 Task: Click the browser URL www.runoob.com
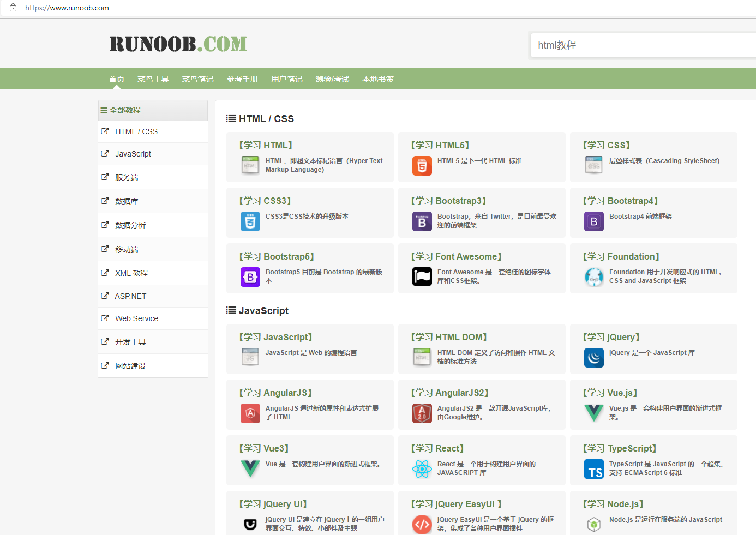tap(67, 8)
